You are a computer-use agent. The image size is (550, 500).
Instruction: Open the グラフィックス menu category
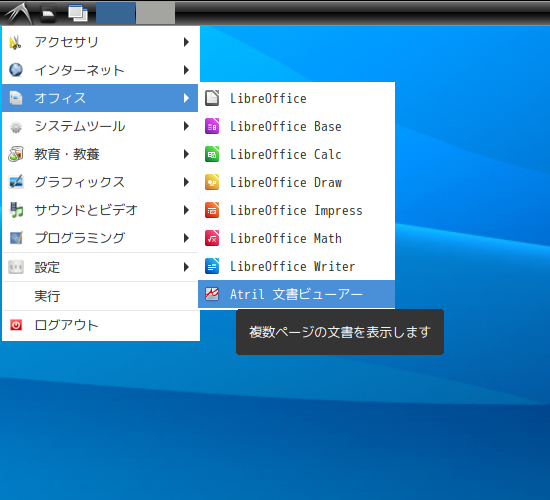100,182
